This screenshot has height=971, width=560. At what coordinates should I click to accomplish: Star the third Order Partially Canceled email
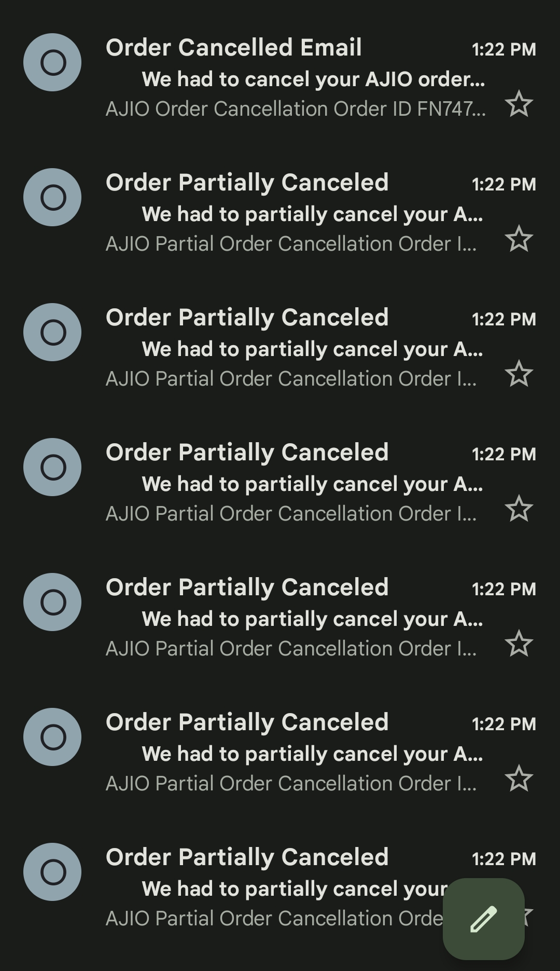(x=519, y=509)
